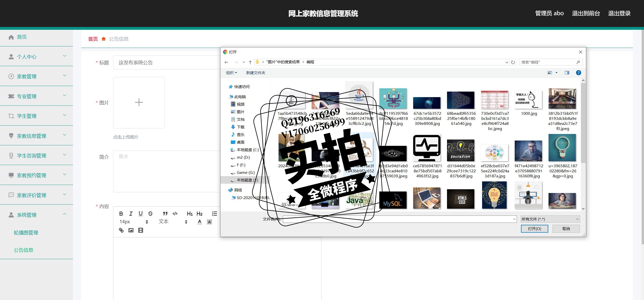644x300 pixels.
Task: Click the 搜索"编程" search box
Action: coord(551,62)
